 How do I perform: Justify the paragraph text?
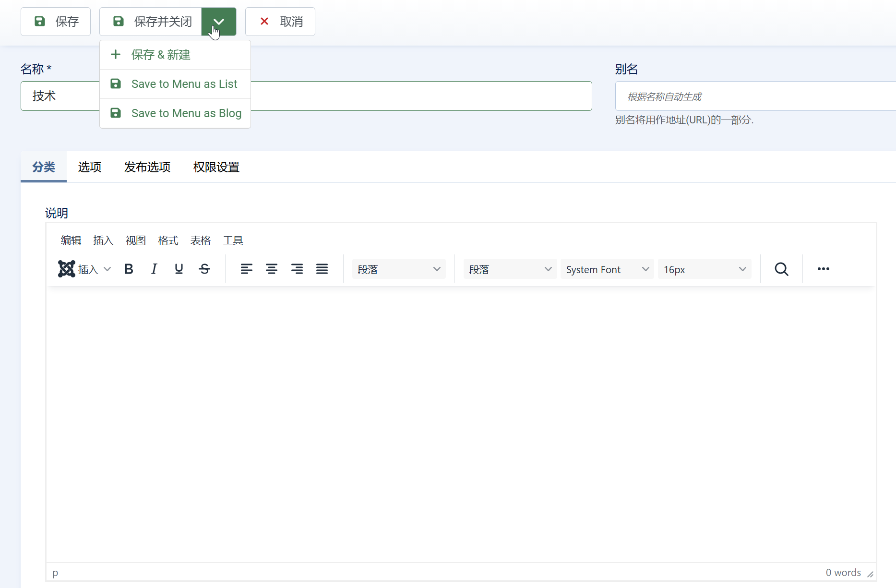(x=322, y=269)
